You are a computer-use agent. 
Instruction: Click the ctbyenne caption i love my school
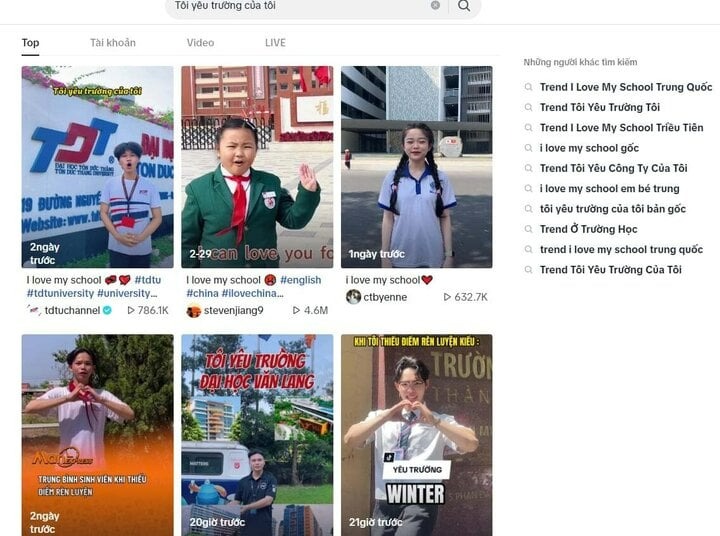(389, 280)
